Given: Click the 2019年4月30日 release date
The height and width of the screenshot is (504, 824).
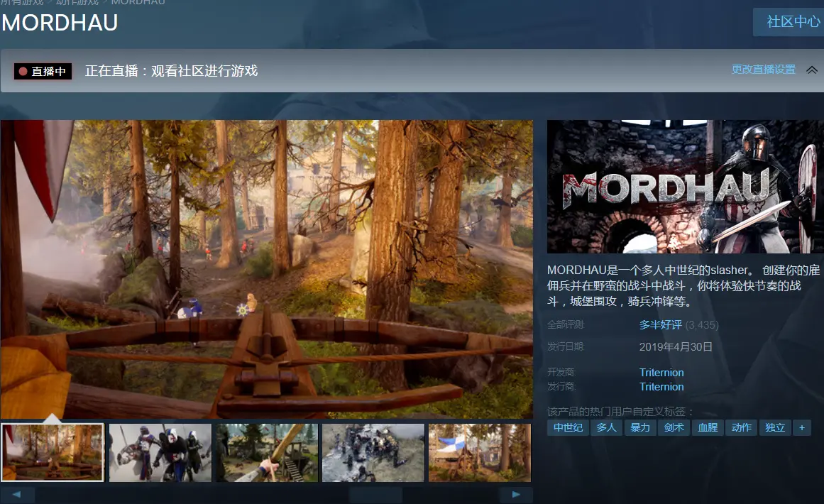Looking at the screenshot, I should click(676, 347).
